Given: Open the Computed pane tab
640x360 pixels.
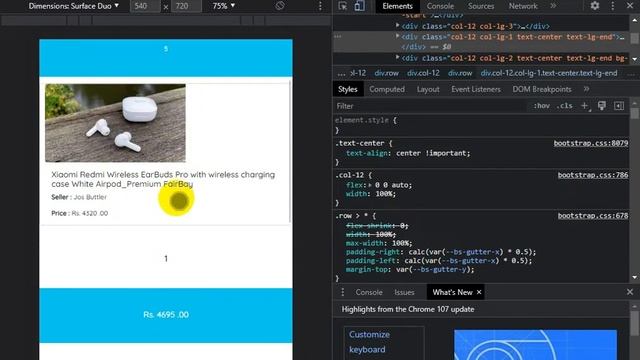Looking at the screenshot, I should pyautogui.click(x=387, y=89).
